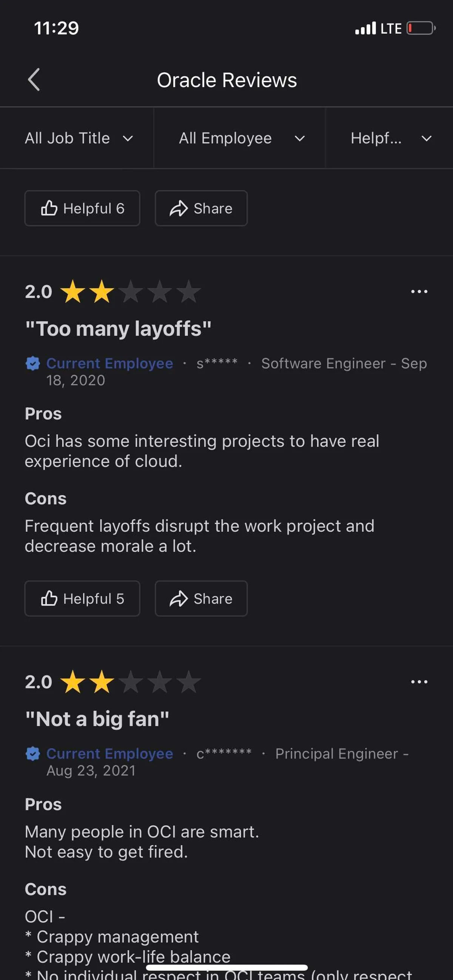
Task: Open more options for Not a big fan review
Action: click(419, 682)
